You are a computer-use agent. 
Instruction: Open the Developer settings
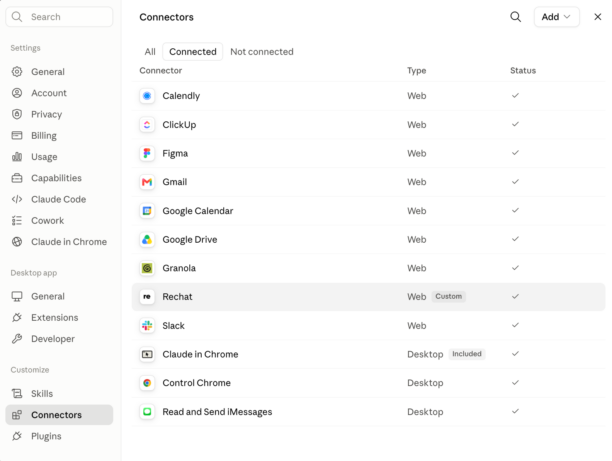tap(59, 339)
